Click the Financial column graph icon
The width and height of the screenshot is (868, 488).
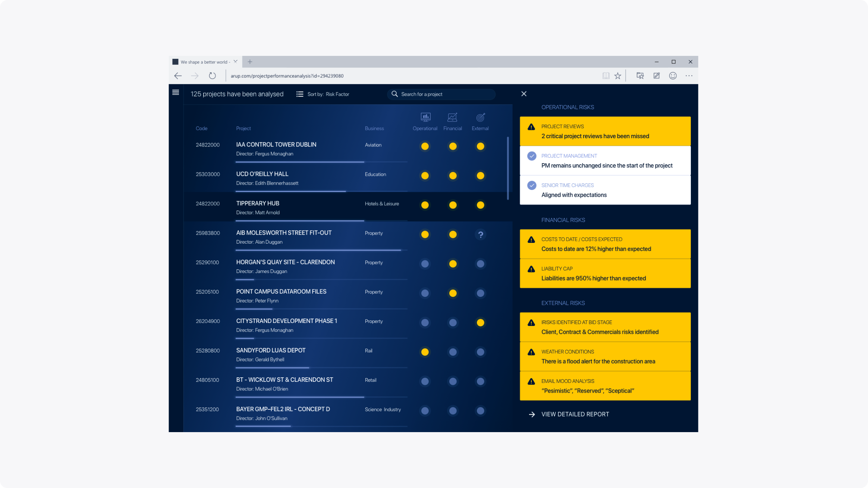coord(452,117)
